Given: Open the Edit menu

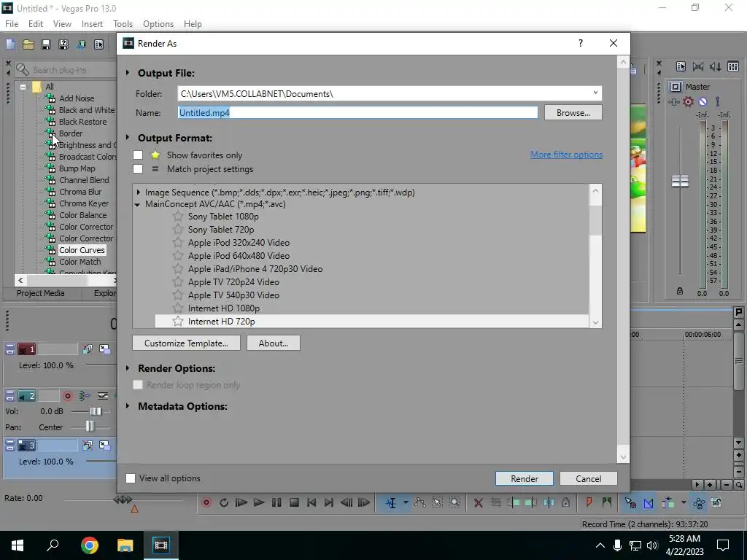Looking at the screenshot, I should [36, 24].
